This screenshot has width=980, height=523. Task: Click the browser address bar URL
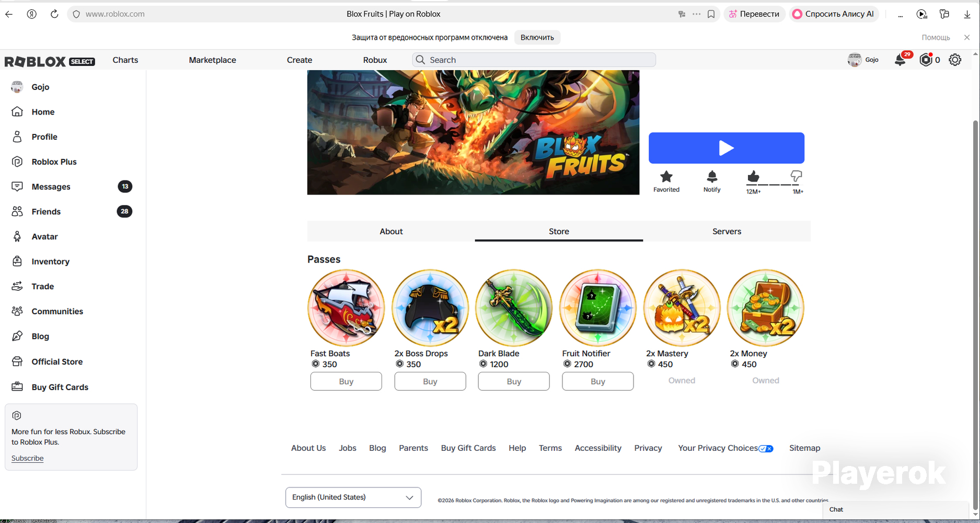pyautogui.click(x=115, y=14)
